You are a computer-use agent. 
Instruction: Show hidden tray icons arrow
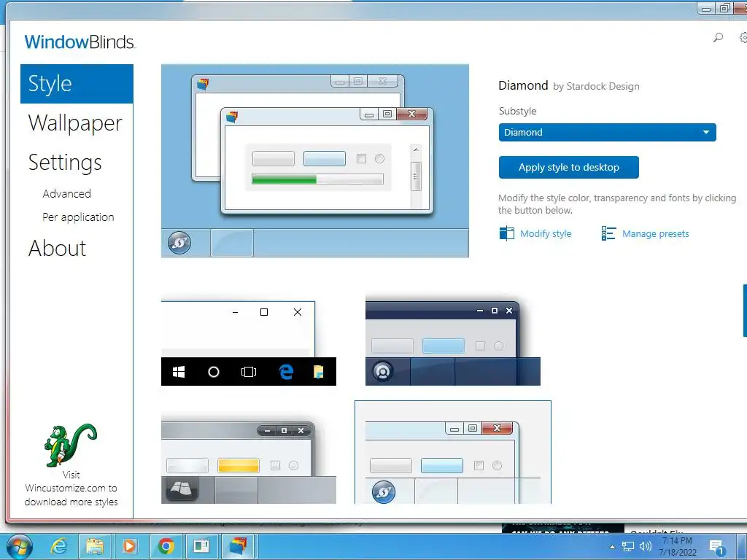(x=612, y=547)
